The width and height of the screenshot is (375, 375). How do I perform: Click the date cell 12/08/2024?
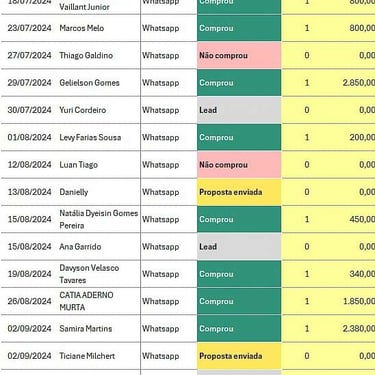(x=29, y=165)
